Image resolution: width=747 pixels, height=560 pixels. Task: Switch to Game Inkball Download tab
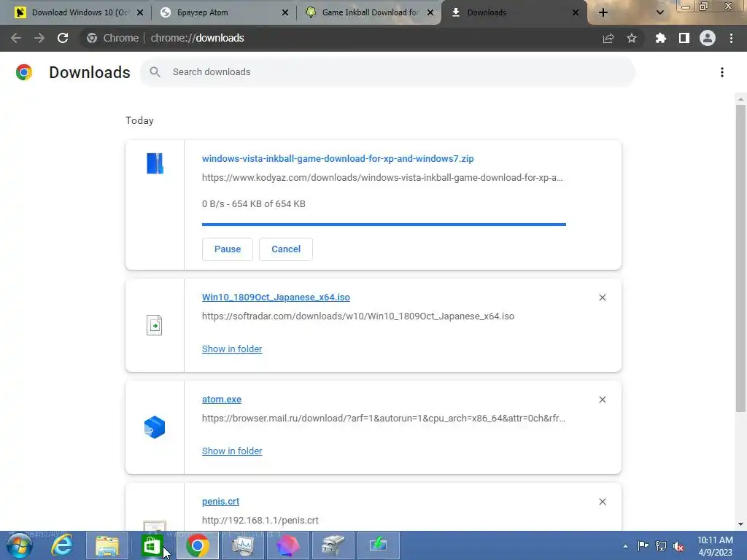coord(369,12)
